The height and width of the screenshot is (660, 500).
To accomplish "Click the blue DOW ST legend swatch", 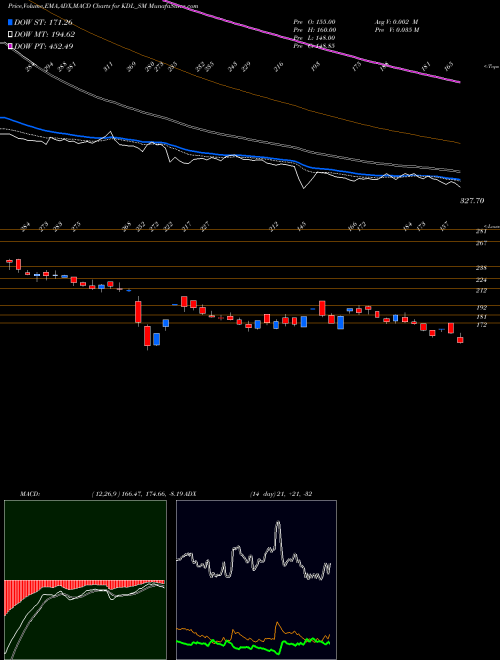I will click(x=10, y=22).
